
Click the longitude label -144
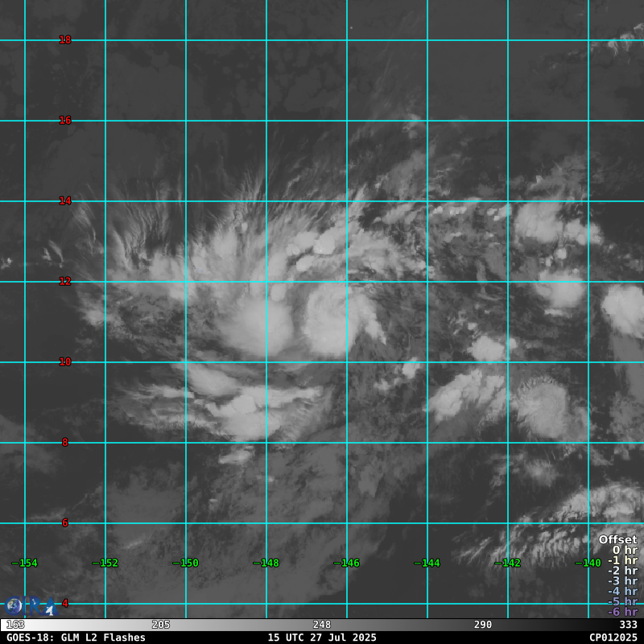coord(427,563)
